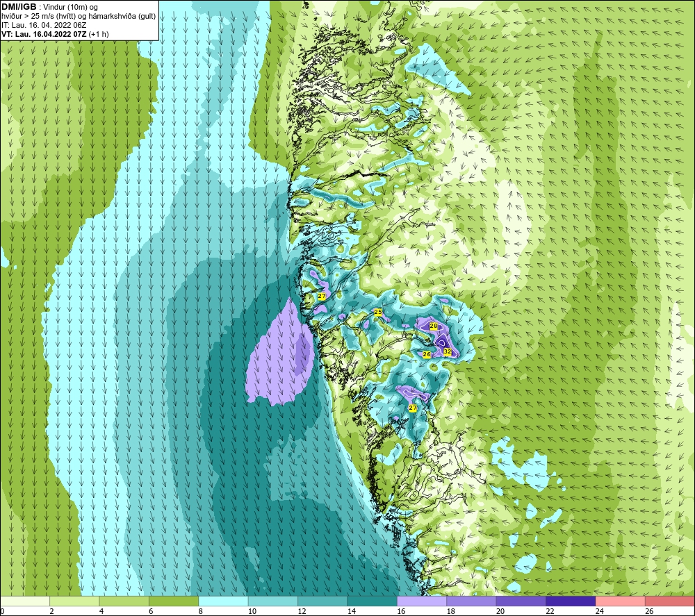The height and width of the screenshot is (616, 695).
Task: Click the yellow gust label 28
Action: tap(434, 326)
